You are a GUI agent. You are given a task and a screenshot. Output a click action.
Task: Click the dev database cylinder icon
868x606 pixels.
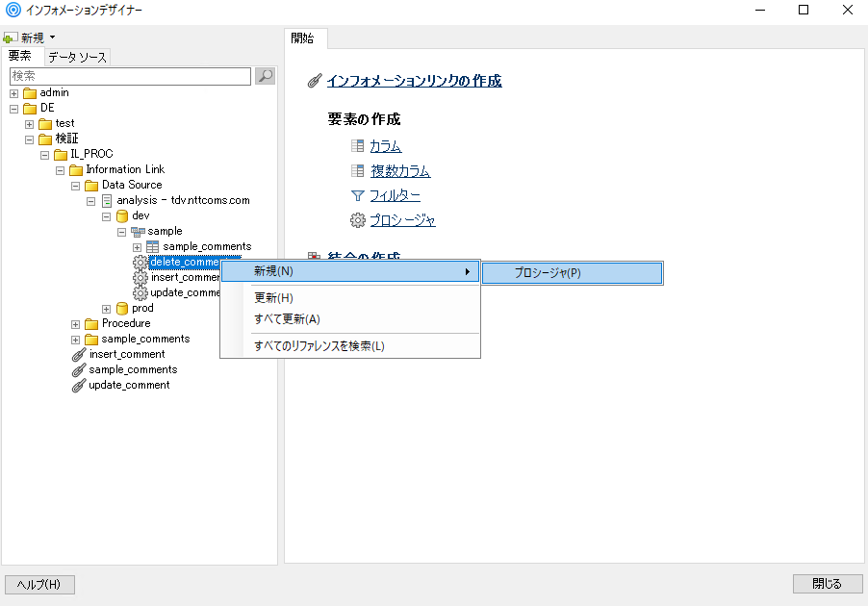(x=122, y=215)
